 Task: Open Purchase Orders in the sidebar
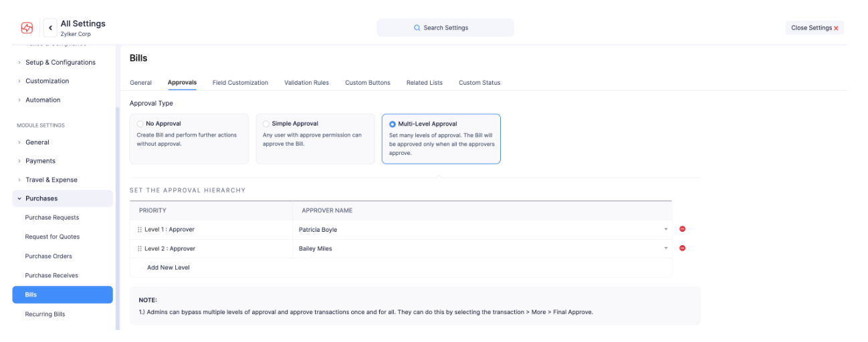point(48,256)
